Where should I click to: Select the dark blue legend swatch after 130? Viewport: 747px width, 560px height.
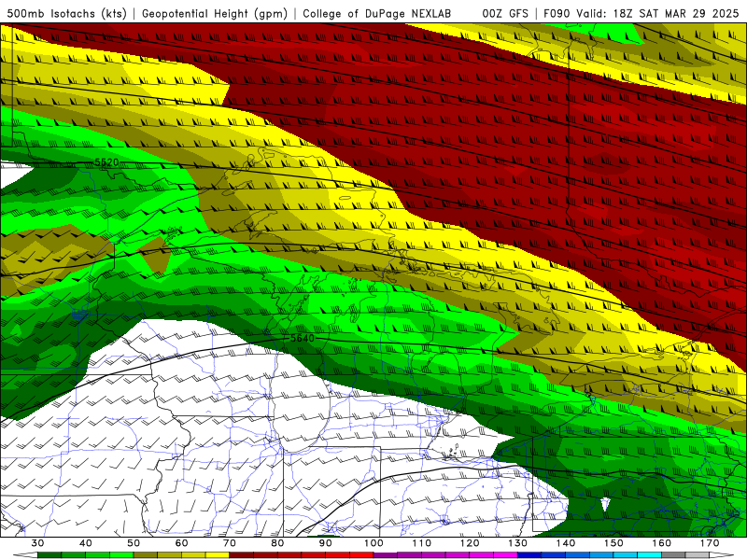529,555
